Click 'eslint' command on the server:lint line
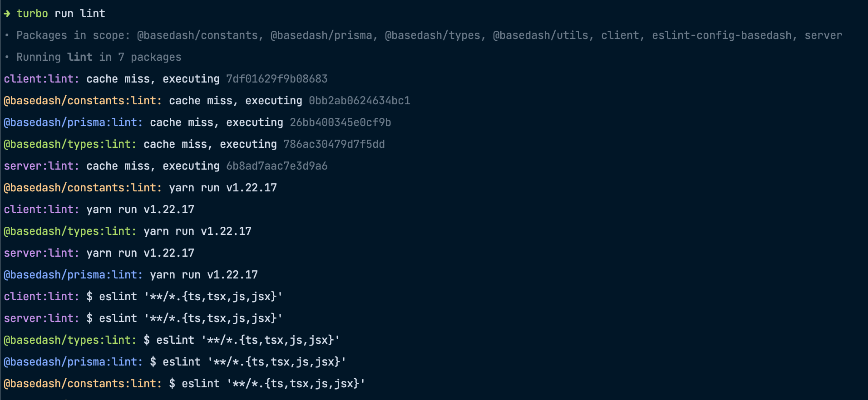 click(118, 318)
